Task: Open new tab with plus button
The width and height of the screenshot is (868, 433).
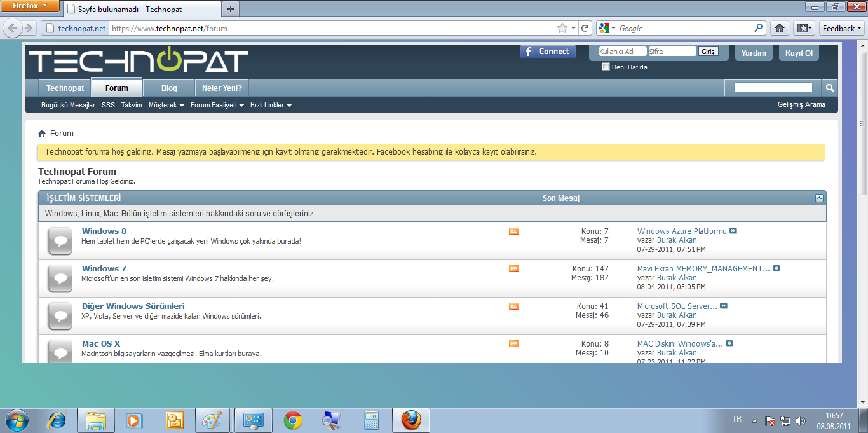Action: [x=230, y=9]
